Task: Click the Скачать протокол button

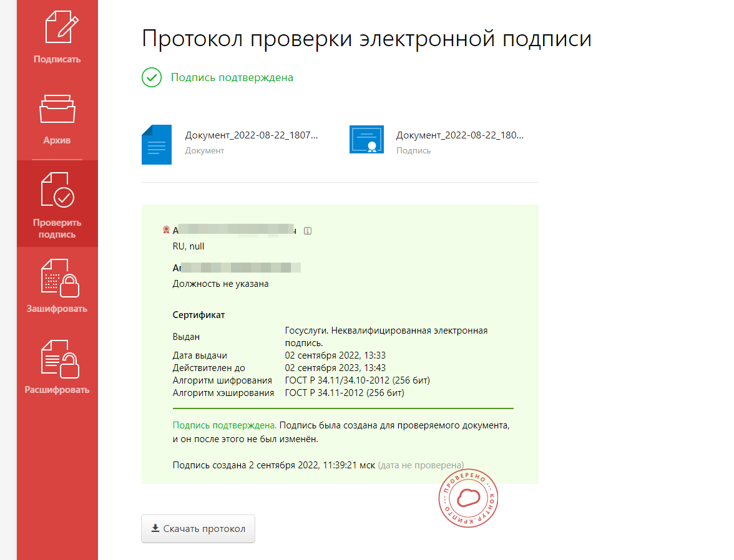Action: pyautogui.click(x=198, y=529)
